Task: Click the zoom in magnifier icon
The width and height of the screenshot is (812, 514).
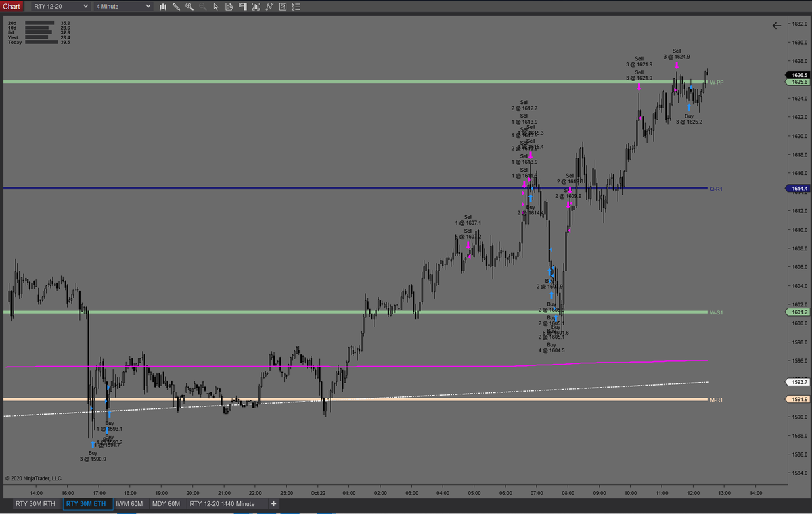Action: 190,7
